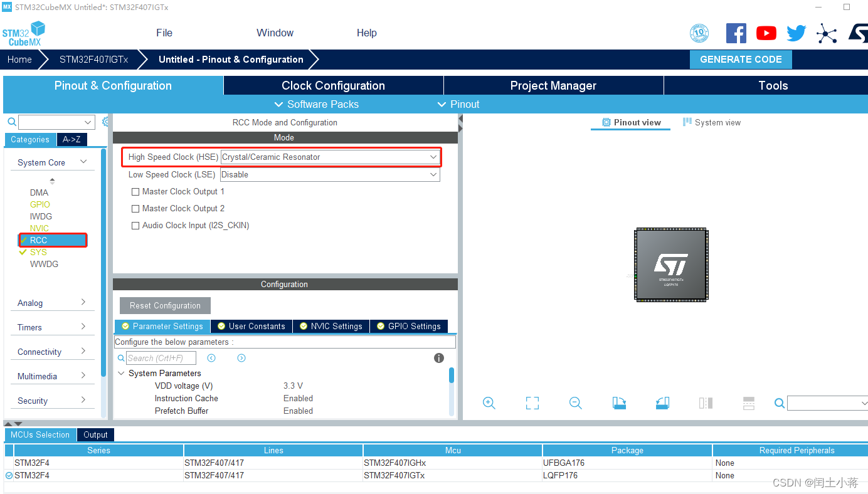Click the search icon in parameter search box
868x494 pixels.
pos(122,358)
